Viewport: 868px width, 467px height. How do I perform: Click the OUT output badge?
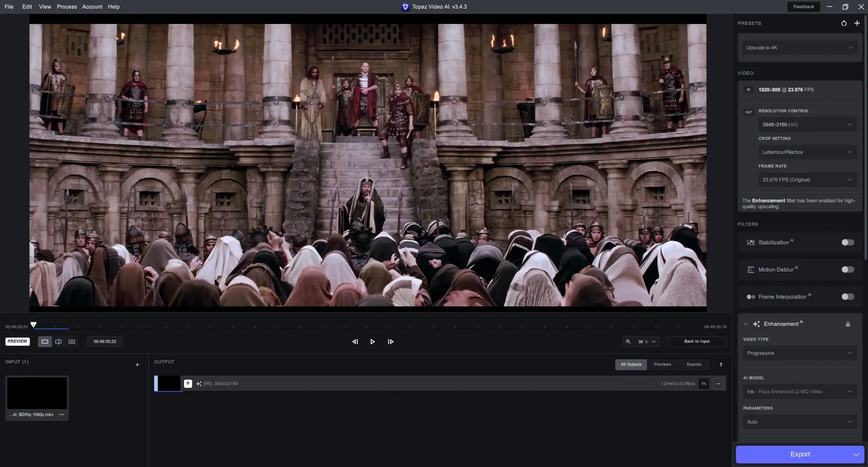coord(749,112)
